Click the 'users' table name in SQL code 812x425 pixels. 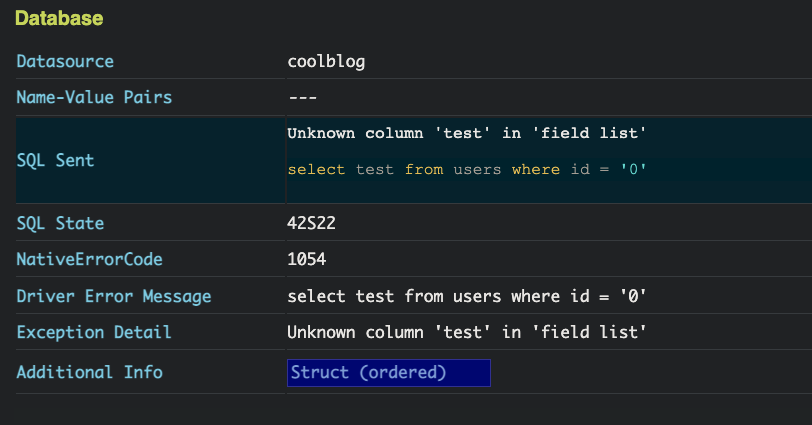[x=477, y=170]
